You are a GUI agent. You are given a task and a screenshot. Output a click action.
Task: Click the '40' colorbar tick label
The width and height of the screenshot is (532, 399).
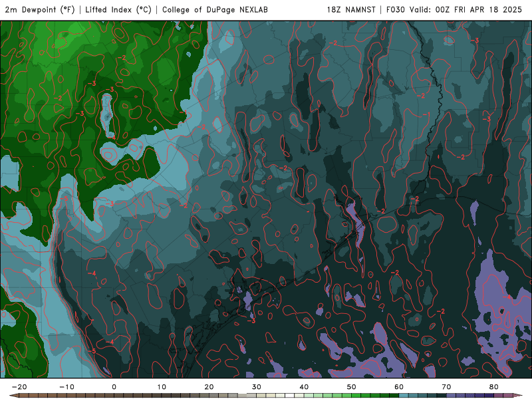click(304, 387)
